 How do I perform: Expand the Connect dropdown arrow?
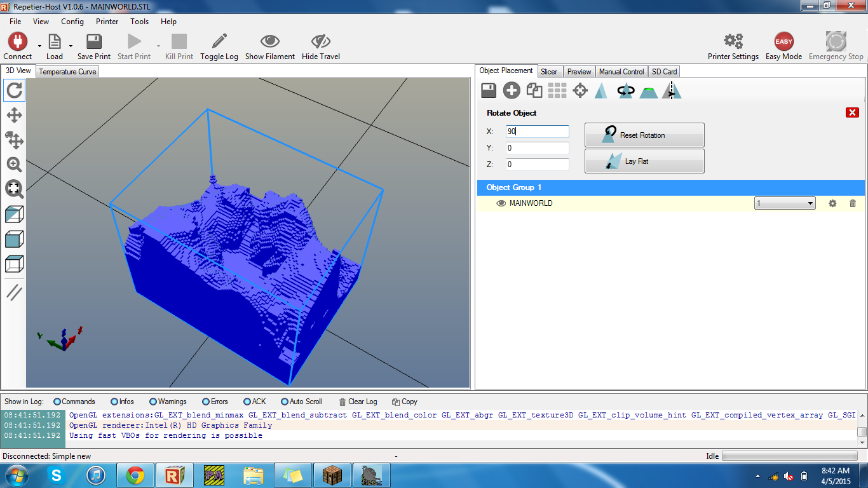point(39,46)
